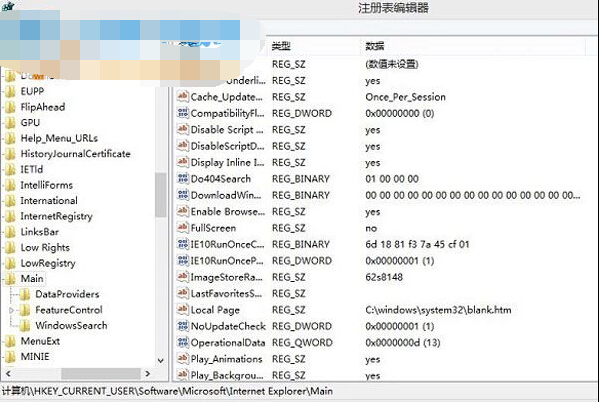Select the DownloadWin binary value icon

[x=183, y=195]
